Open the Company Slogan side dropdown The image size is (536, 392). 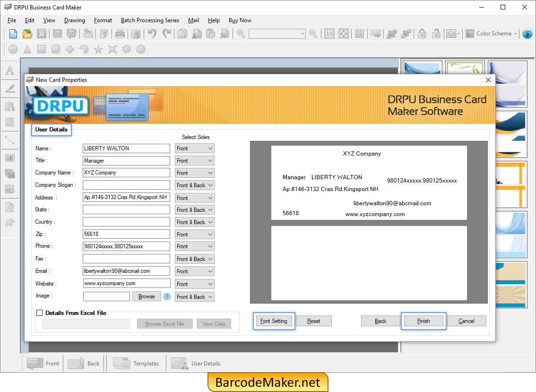click(x=195, y=185)
